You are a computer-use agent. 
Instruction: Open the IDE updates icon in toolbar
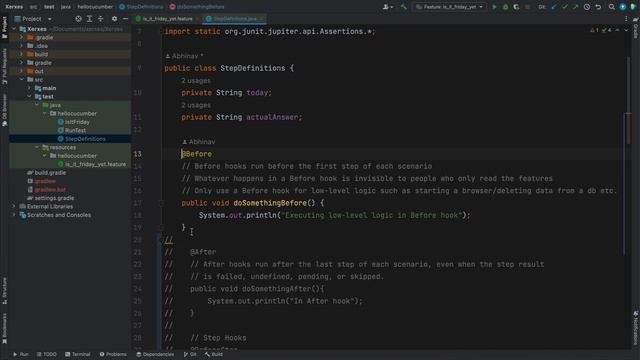tap(622, 7)
